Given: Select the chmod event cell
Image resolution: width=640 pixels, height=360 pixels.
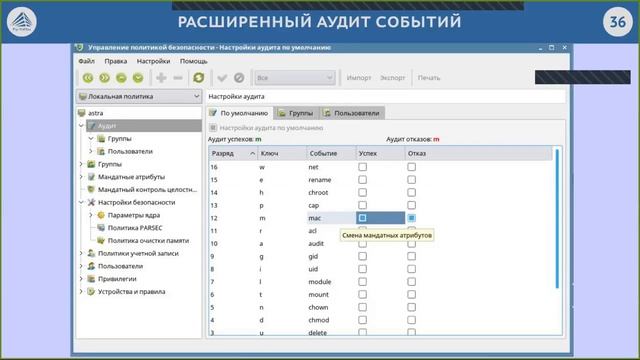Looking at the screenshot, I should pos(331,320).
